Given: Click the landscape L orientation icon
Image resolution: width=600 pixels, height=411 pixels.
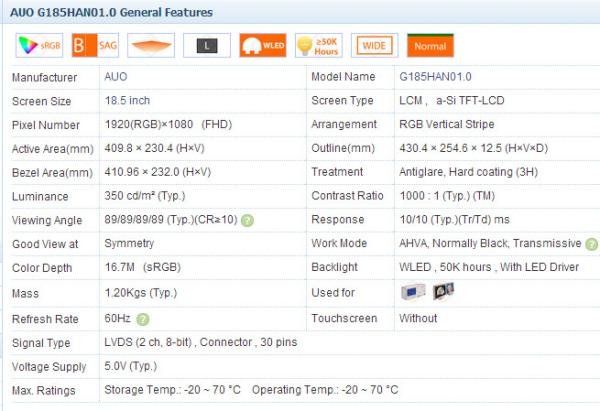Looking at the screenshot, I should (x=207, y=46).
